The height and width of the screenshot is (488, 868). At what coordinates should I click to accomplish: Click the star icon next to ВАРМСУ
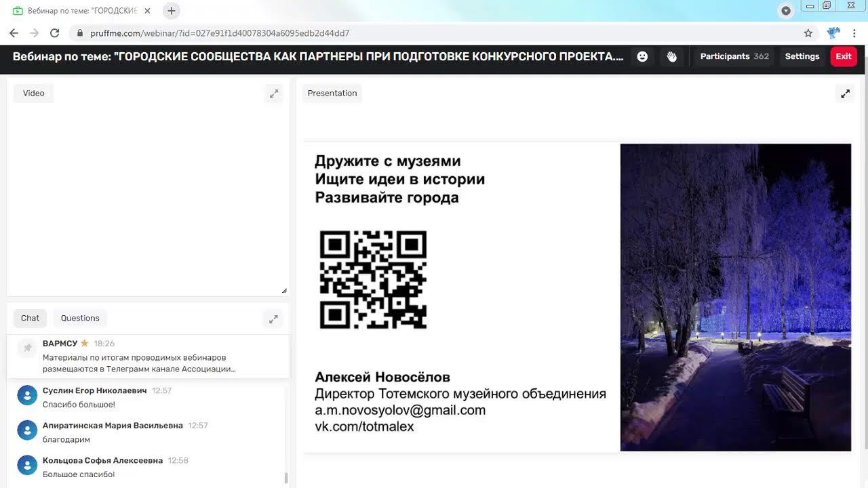[x=85, y=344]
